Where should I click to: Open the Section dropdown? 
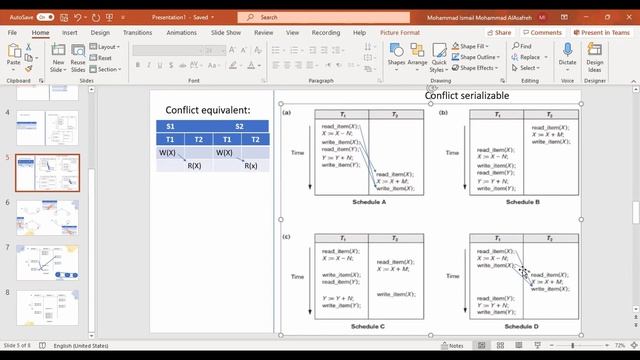coord(105,69)
